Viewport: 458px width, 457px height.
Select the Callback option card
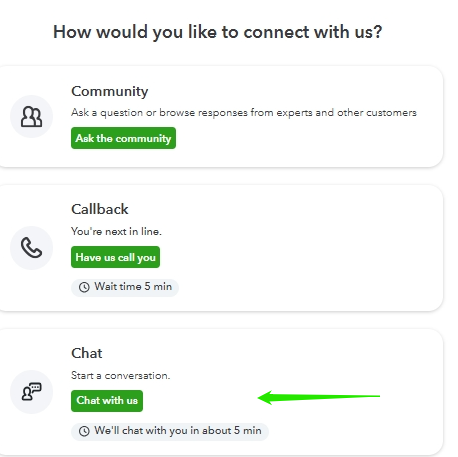[220, 248]
